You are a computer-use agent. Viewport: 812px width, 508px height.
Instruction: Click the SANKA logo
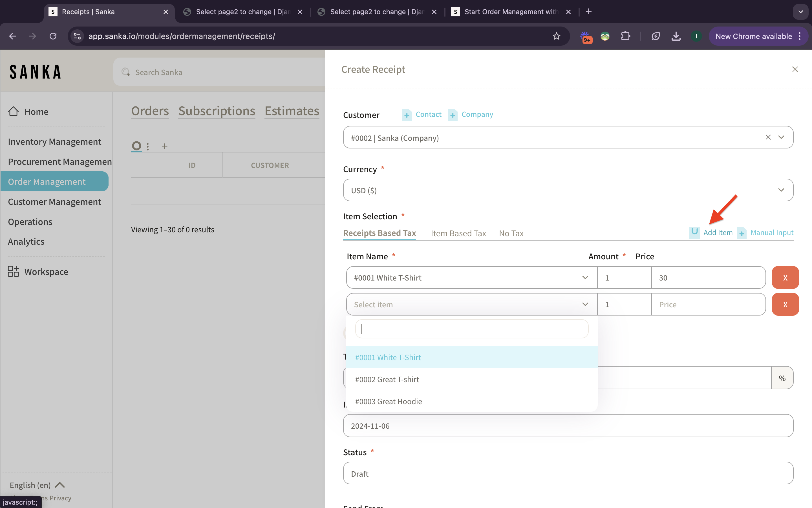pyautogui.click(x=35, y=72)
